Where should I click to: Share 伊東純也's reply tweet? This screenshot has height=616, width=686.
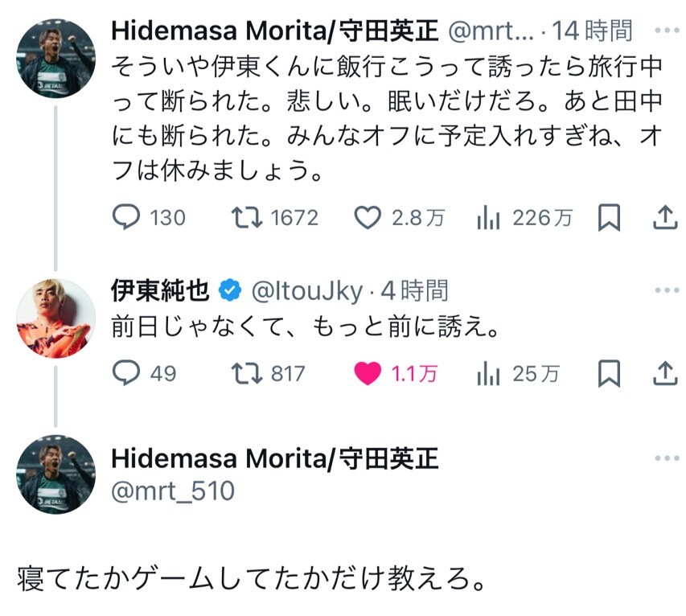[665, 373]
